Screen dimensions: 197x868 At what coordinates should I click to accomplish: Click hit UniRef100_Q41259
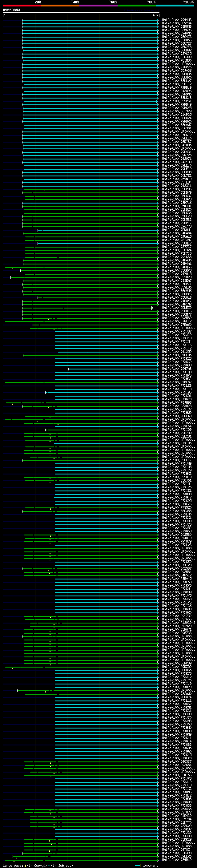coord(176,352)
